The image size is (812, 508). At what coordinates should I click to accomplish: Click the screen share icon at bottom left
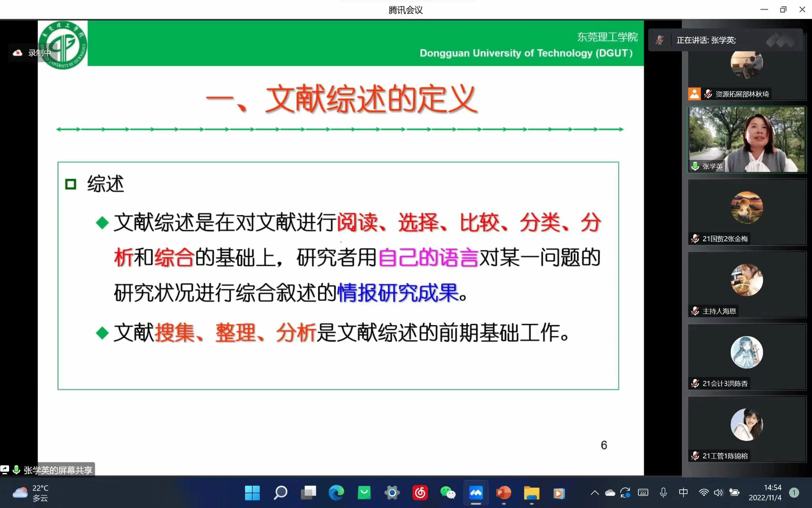click(x=5, y=470)
